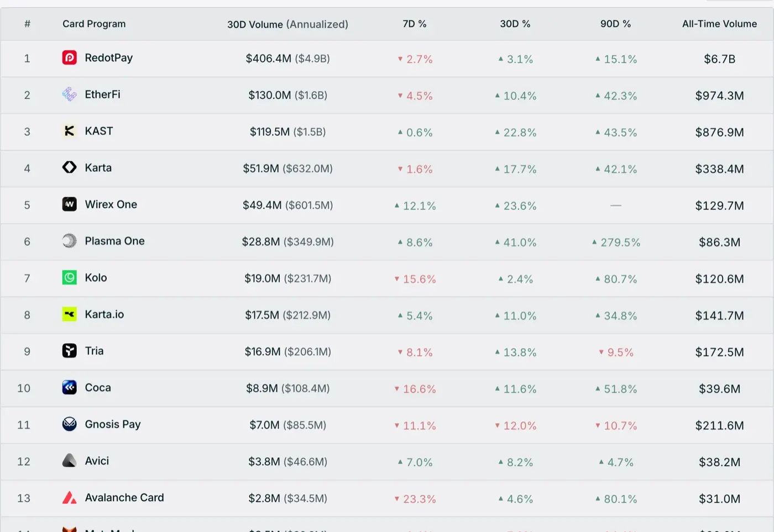Image resolution: width=774 pixels, height=532 pixels.
Task: Click Avici's $38.2M all-time volume
Action: (720, 462)
